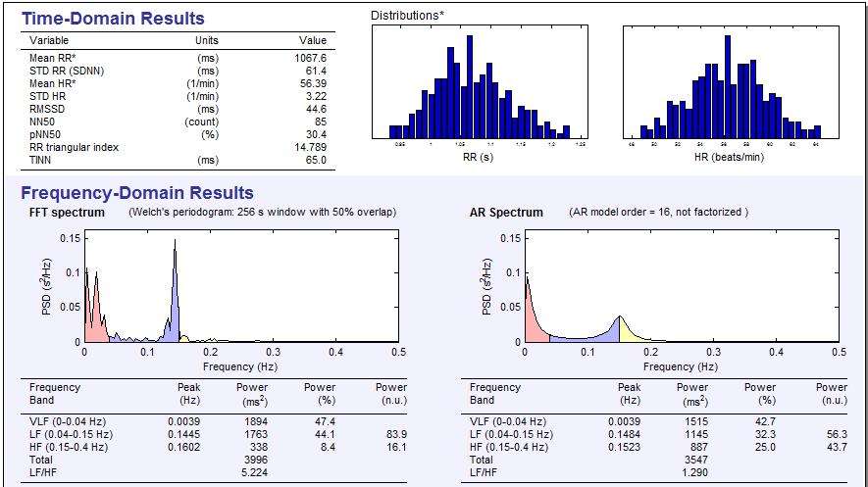Click AR LF/HF ratio value 1.290
The width and height of the screenshot is (868, 487).
click(x=693, y=472)
